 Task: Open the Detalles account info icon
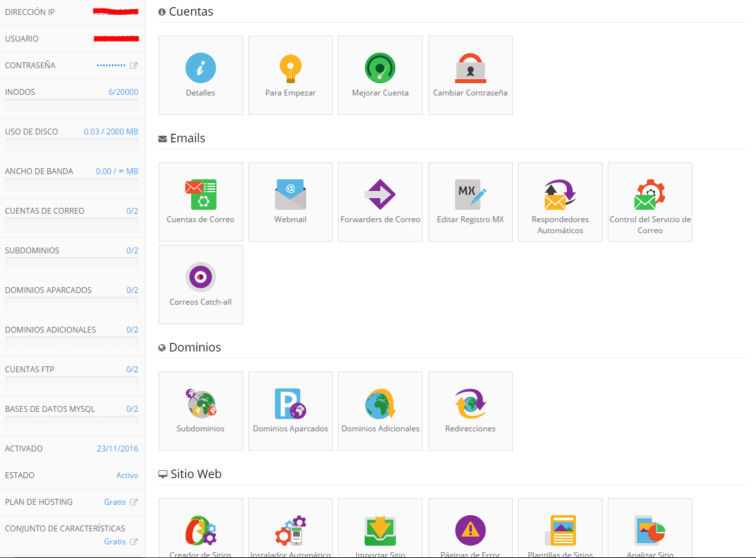click(x=200, y=68)
